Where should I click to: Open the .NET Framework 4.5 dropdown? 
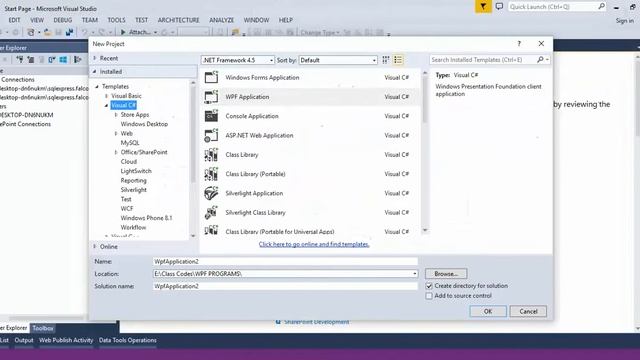[x=238, y=60]
